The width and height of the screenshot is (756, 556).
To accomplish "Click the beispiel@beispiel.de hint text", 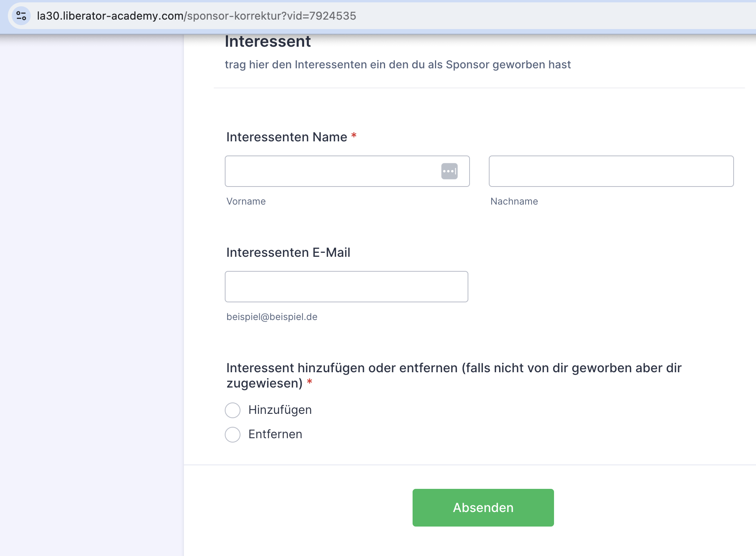I will 272,317.
